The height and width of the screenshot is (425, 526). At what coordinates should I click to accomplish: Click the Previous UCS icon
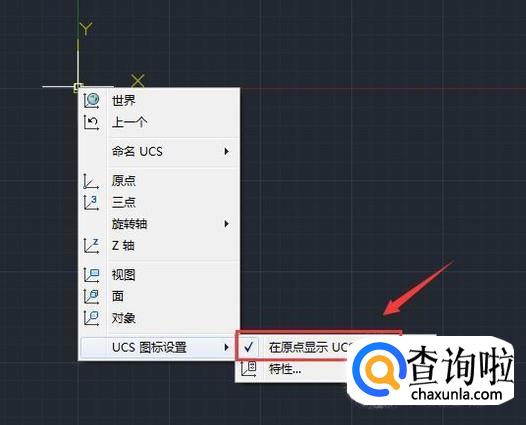(x=91, y=122)
